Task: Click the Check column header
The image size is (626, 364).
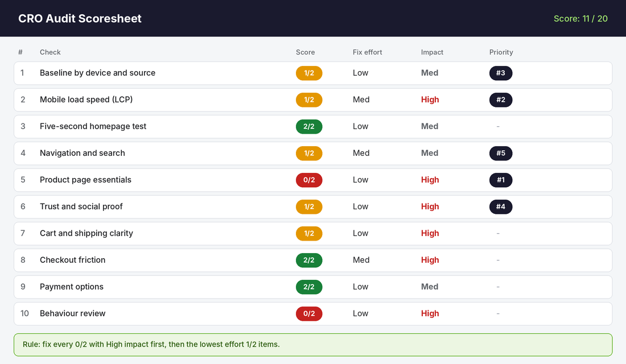Action: [x=50, y=52]
